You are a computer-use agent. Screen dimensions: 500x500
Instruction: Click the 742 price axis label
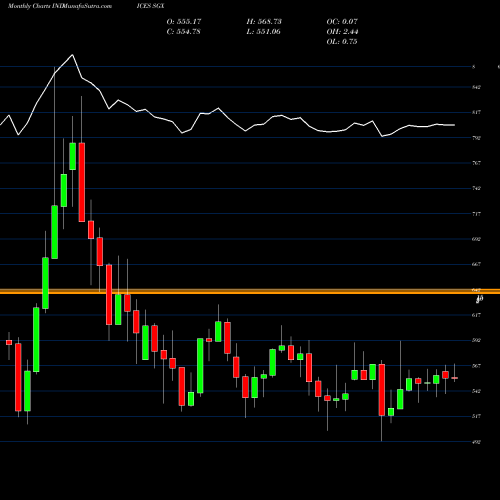[476, 188]
